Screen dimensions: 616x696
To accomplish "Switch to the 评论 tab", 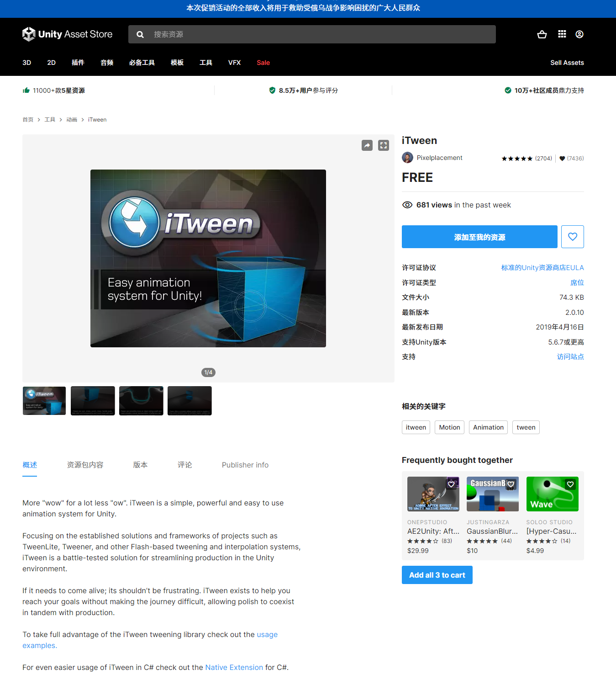I will 184,465.
